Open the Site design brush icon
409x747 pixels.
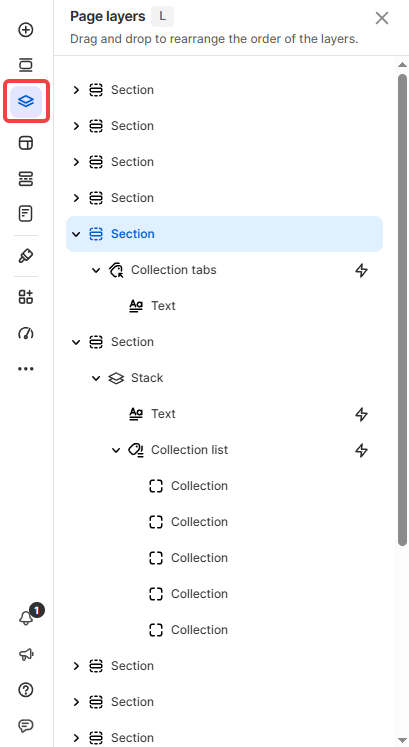click(26, 256)
